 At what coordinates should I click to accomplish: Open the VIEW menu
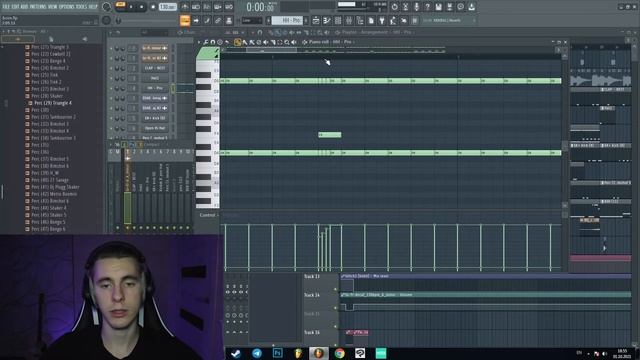[53, 7]
